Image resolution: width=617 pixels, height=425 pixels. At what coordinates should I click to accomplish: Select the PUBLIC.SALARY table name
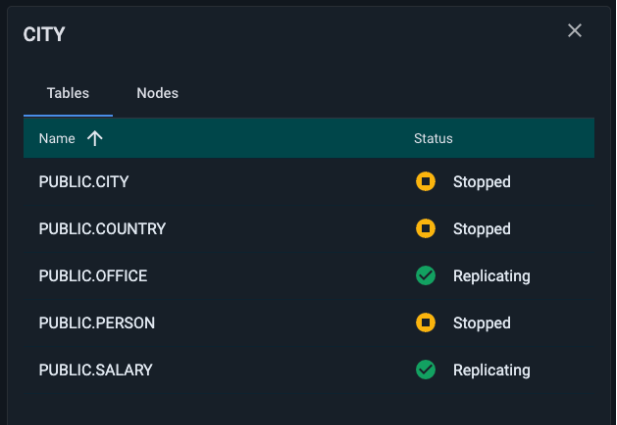96,370
